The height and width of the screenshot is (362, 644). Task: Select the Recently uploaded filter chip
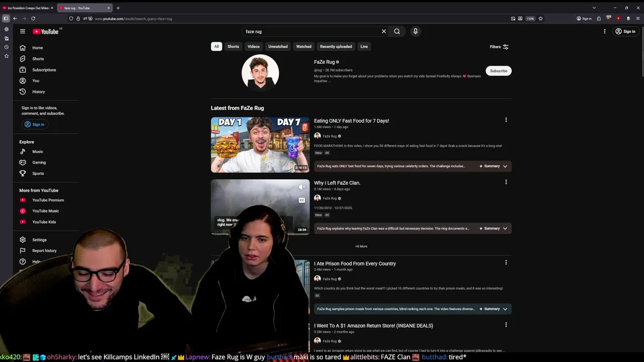coord(336,46)
